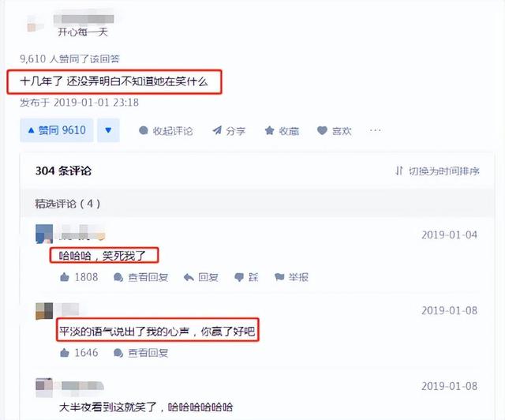Dislike first comment using 踩 icon

[246, 277]
